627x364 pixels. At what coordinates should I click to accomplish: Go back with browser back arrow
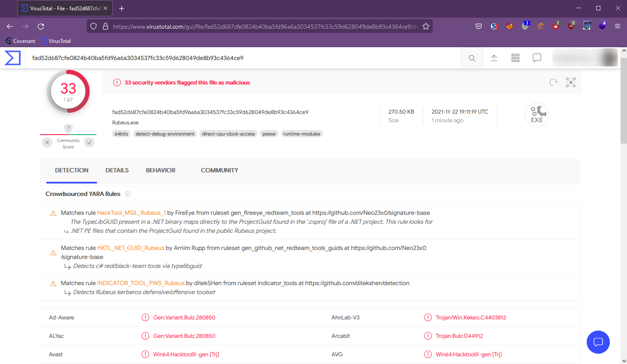[x=10, y=27]
